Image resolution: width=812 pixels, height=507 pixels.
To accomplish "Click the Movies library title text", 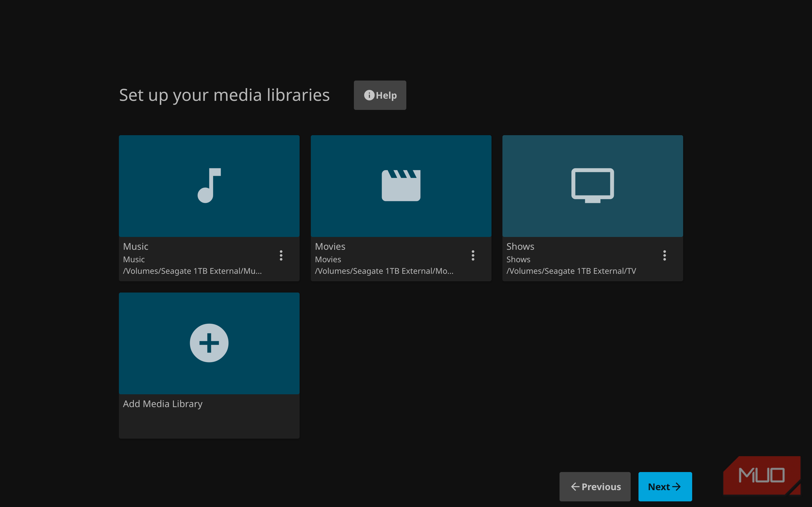I will (x=330, y=246).
